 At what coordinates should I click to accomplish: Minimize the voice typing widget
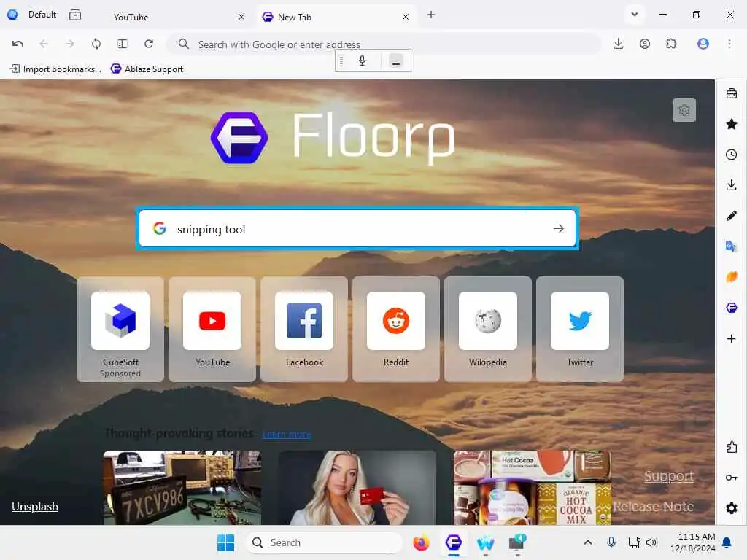[396, 61]
